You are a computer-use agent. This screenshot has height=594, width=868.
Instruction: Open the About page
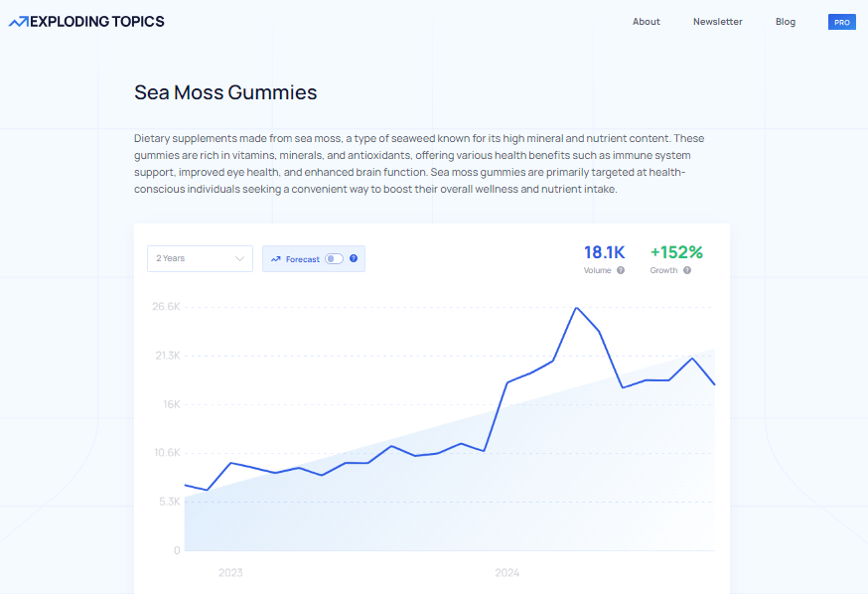646,22
